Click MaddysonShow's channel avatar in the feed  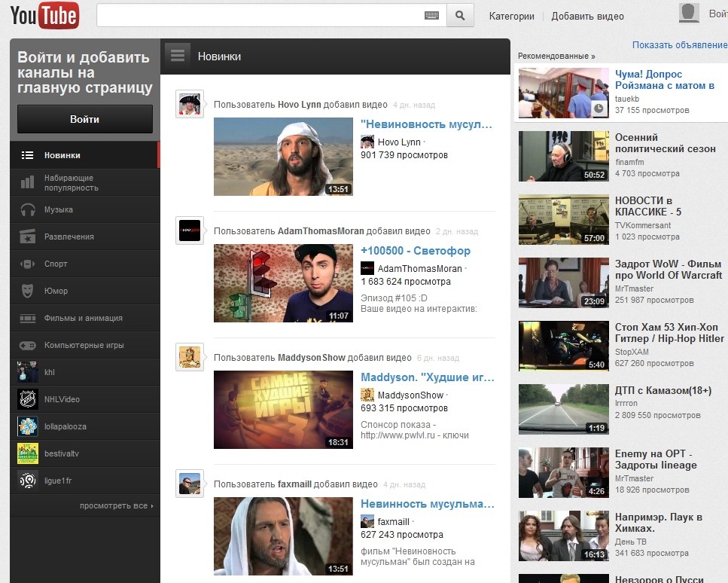click(x=190, y=357)
